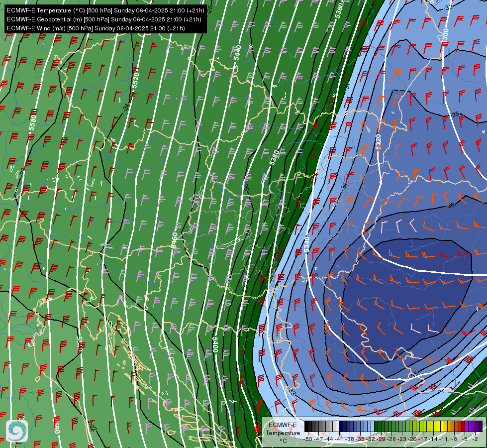Select the ECMWF-E Temperature header line
Screen dimensions: 487x448
pyautogui.click(x=105, y=10)
